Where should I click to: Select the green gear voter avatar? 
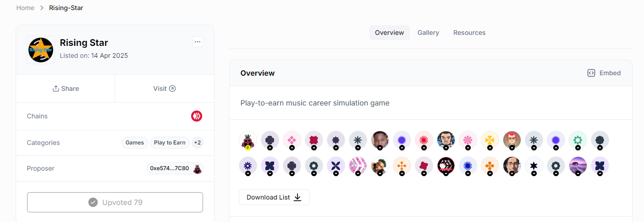(578, 140)
